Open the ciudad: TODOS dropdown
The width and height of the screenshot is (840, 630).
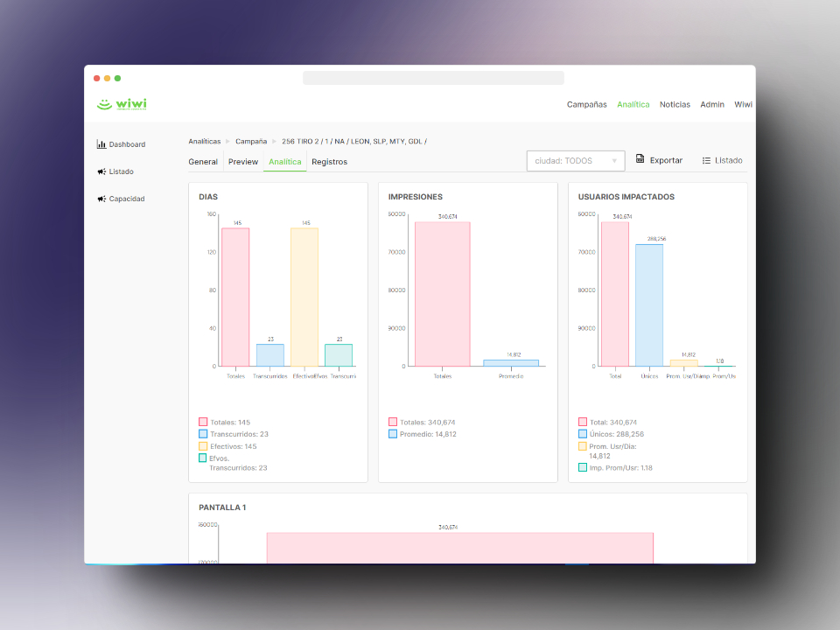pos(576,161)
